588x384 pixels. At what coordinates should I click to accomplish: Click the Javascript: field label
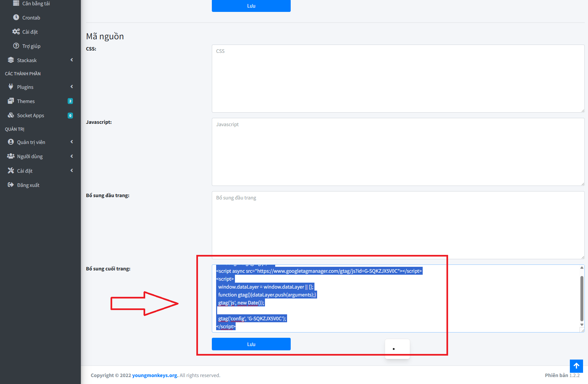pyautogui.click(x=99, y=122)
